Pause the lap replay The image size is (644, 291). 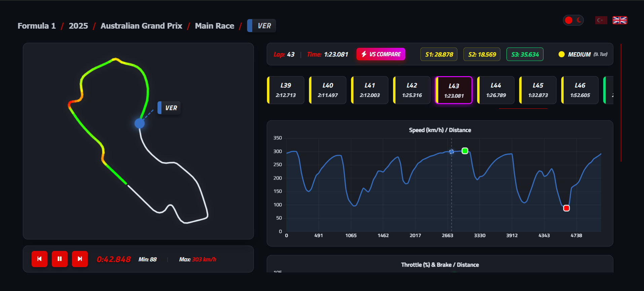point(60,259)
